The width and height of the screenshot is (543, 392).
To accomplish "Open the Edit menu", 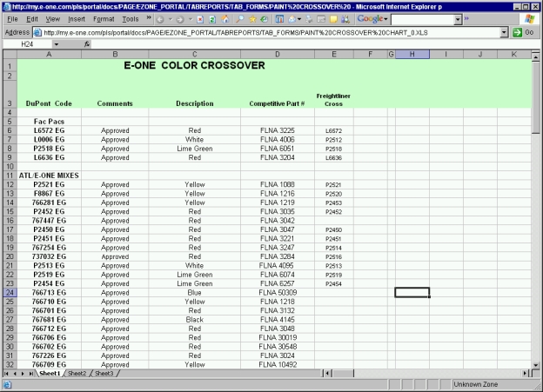I will (32, 19).
